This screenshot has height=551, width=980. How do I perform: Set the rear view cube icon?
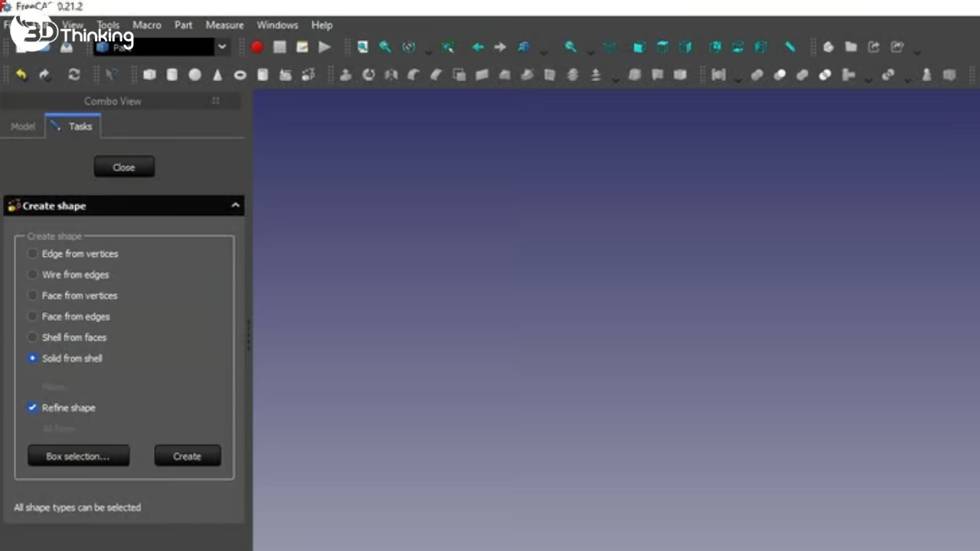(x=715, y=47)
